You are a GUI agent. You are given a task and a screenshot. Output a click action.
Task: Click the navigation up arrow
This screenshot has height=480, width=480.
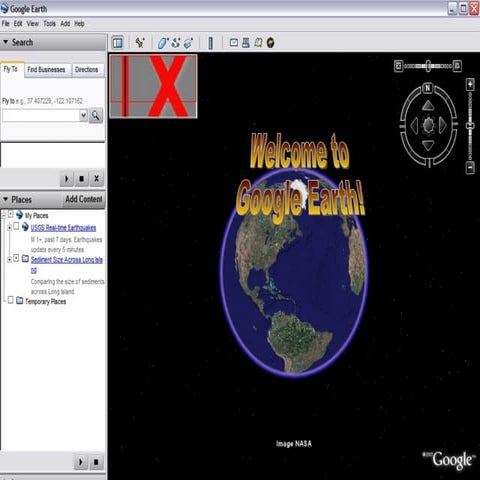pos(428,106)
